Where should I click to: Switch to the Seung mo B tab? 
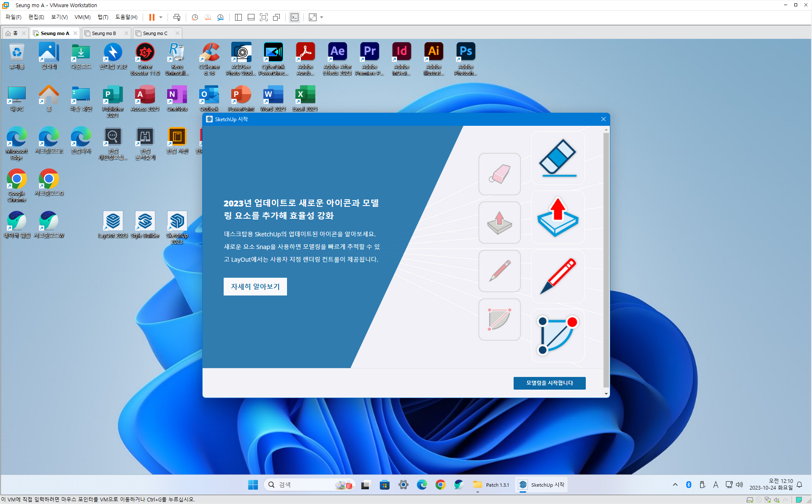[104, 33]
